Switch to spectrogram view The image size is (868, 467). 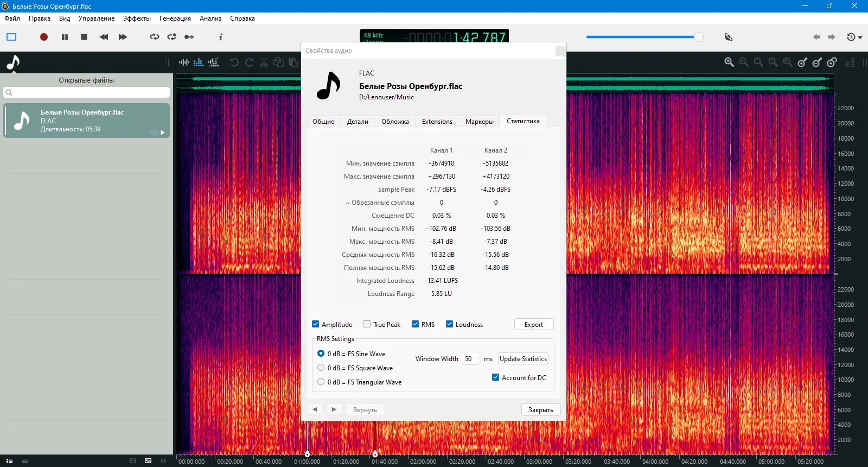199,62
